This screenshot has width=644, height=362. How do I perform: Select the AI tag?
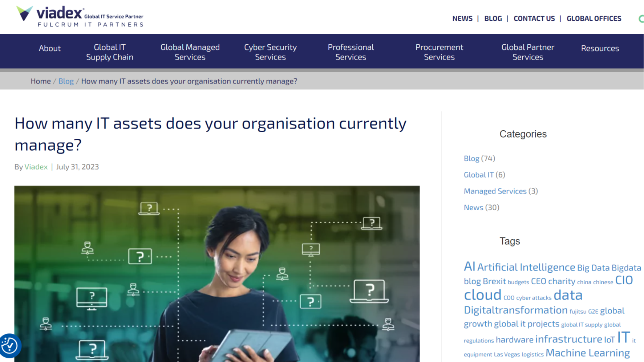tap(469, 267)
